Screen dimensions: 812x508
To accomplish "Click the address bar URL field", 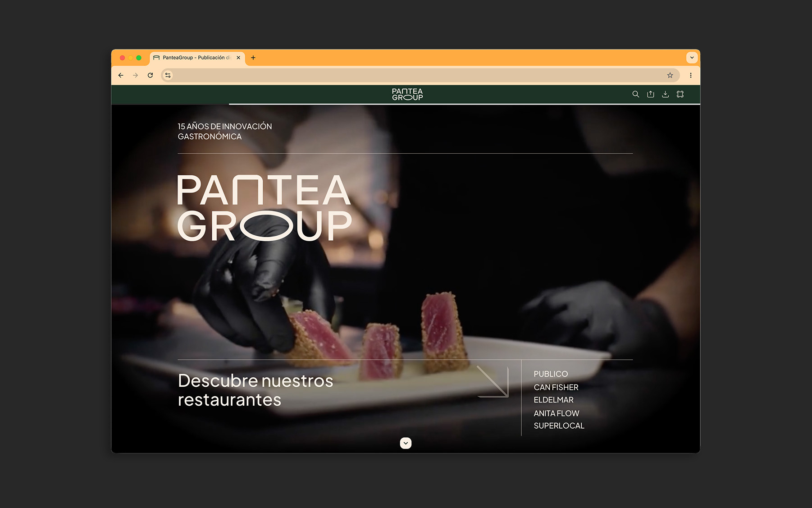I will click(x=419, y=75).
